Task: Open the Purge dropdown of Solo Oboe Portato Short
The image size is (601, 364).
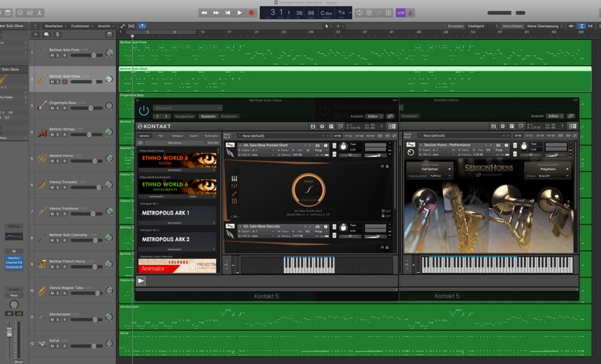Action: click(321, 150)
